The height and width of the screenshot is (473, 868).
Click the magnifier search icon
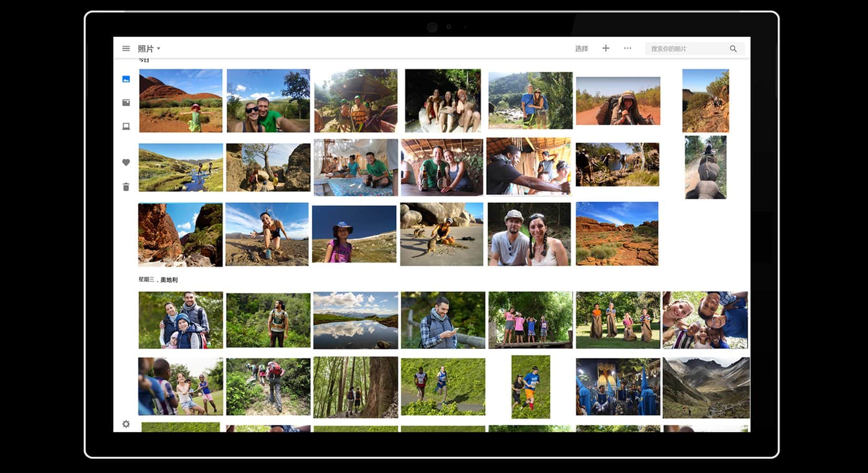tap(733, 49)
